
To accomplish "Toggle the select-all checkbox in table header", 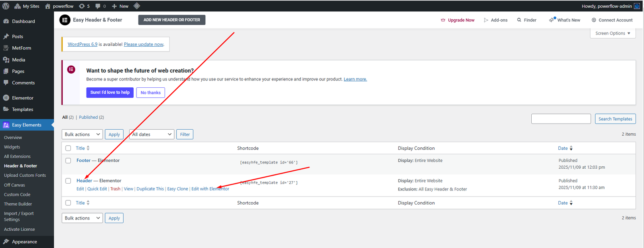I will pos(68,148).
